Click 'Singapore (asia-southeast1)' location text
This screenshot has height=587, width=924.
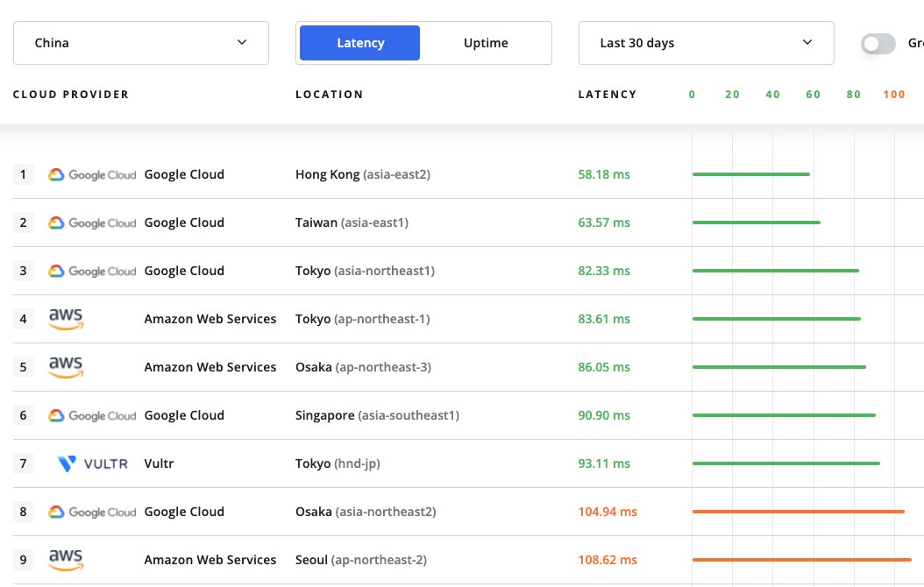click(x=377, y=415)
